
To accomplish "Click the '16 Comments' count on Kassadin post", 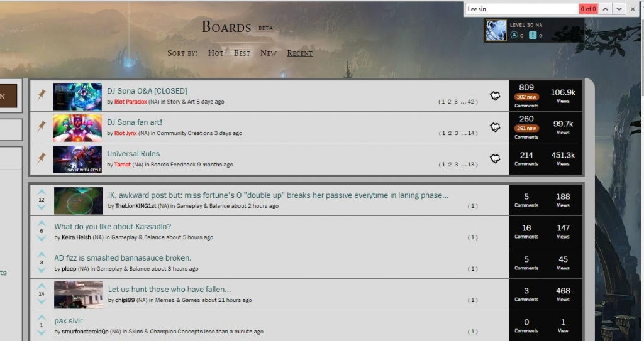I will pyautogui.click(x=526, y=231).
